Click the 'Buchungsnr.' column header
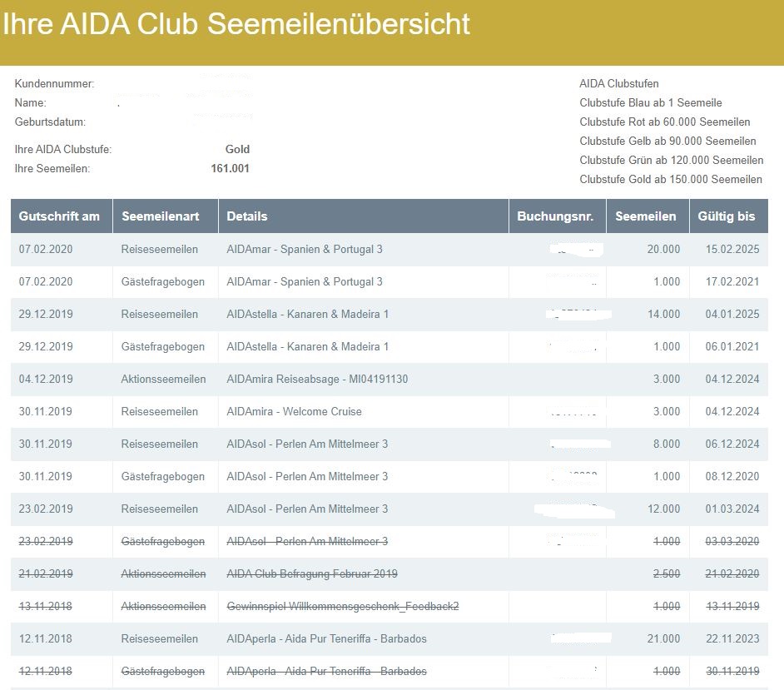This screenshot has height=690, width=784. click(x=555, y=216)
